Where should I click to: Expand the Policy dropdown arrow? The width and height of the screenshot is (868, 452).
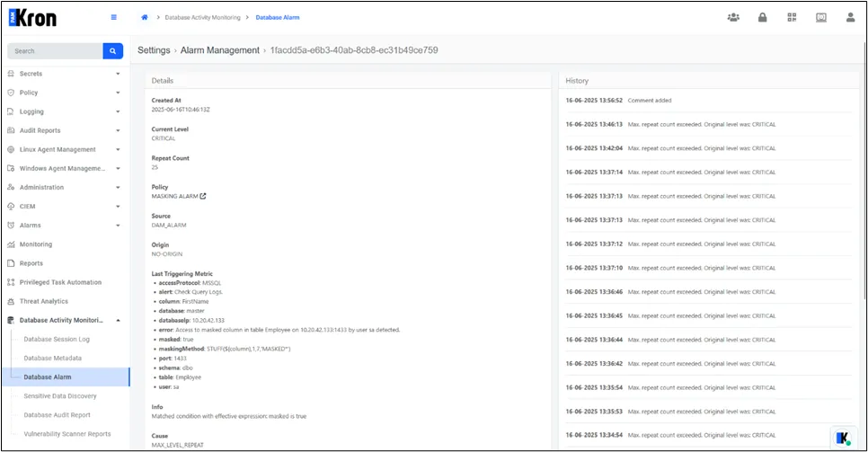118,93
